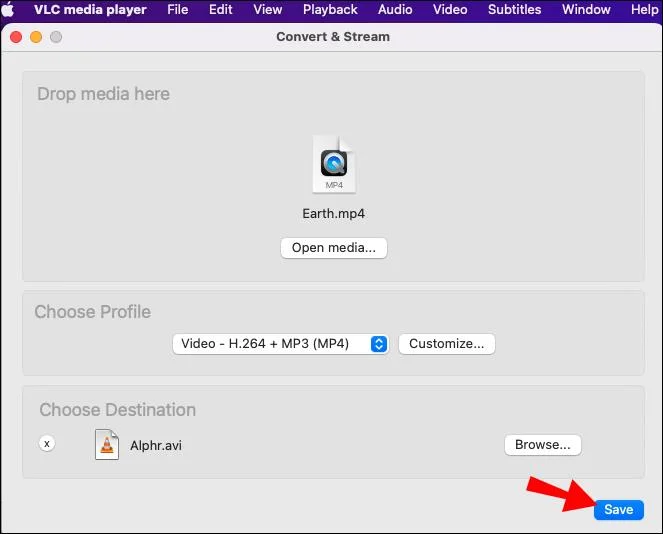The width and height of the screenshot is (663, 534).
Task: Remove destination with the x button
Action: [47, 444]
